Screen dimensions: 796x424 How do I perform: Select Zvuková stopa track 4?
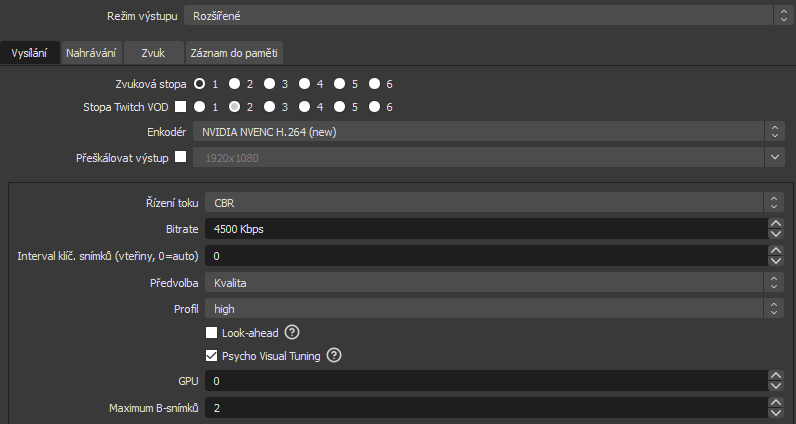tap(305, 84)
